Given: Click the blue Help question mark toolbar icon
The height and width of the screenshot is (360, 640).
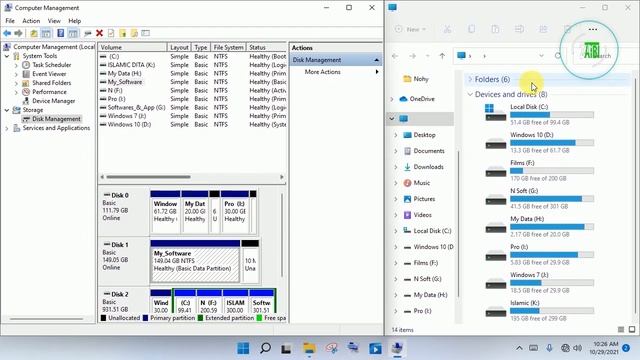Looking at the screenshot, I should tap(60, 33).
